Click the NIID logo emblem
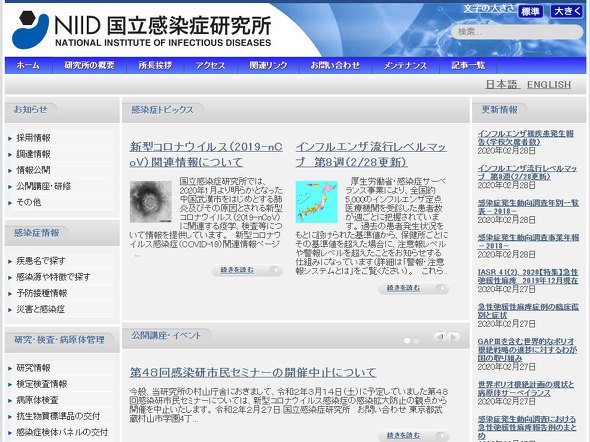Image resolution: width=590 pixels, height=442 pixels. (x=31, y=29)
